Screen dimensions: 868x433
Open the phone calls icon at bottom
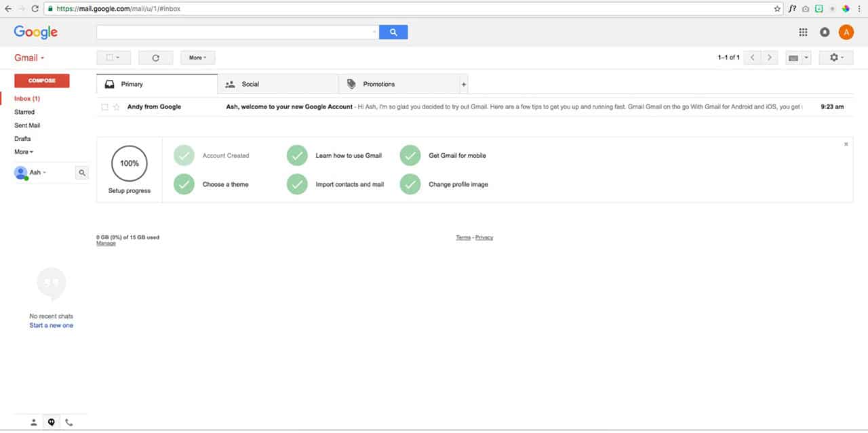(68, 422)
